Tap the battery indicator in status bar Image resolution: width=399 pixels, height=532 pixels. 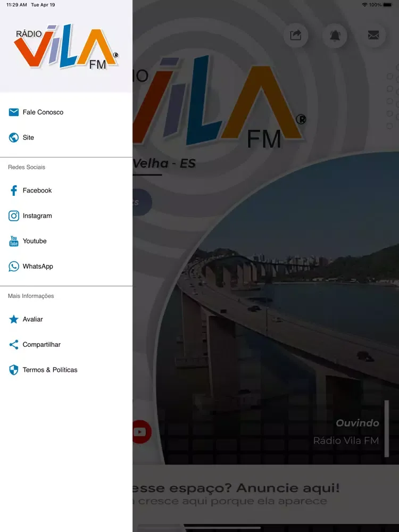387,5
